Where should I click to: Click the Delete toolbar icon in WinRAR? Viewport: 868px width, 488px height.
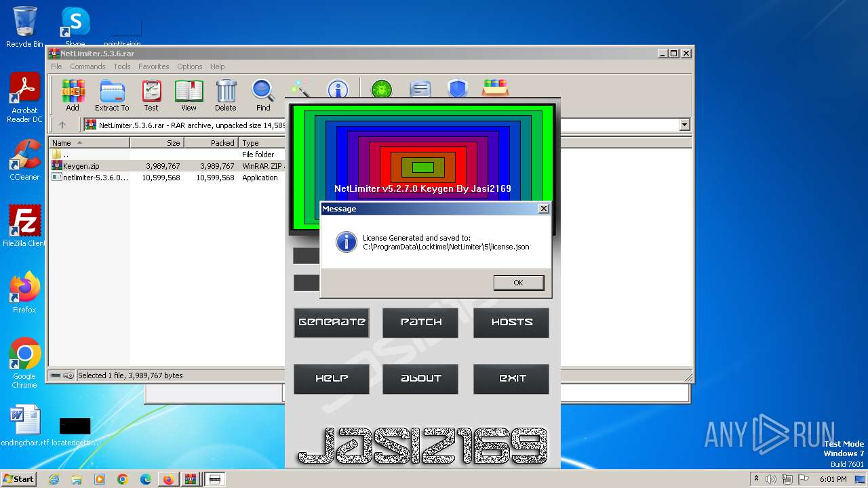[x=226, y=95]
